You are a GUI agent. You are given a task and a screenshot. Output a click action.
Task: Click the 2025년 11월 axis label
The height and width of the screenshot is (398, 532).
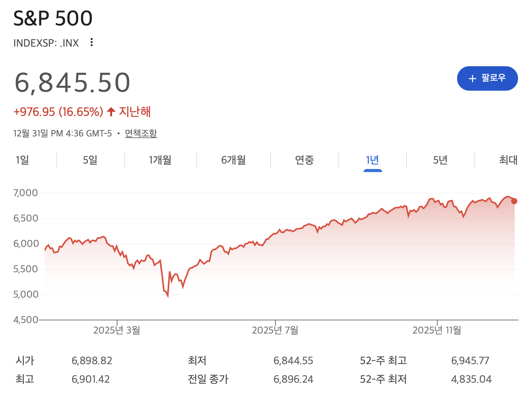pos(437,330)
